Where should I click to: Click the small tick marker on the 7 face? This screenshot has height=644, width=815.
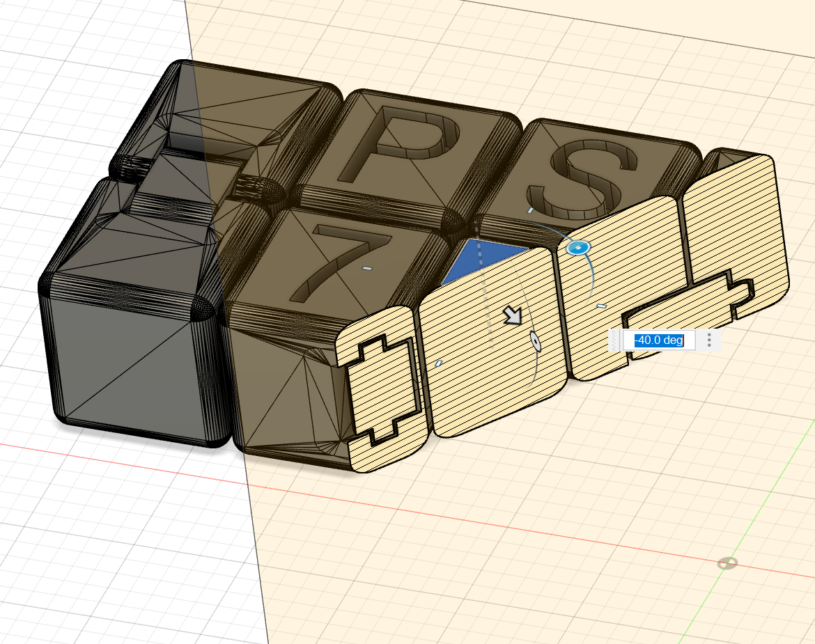[368, 268]
